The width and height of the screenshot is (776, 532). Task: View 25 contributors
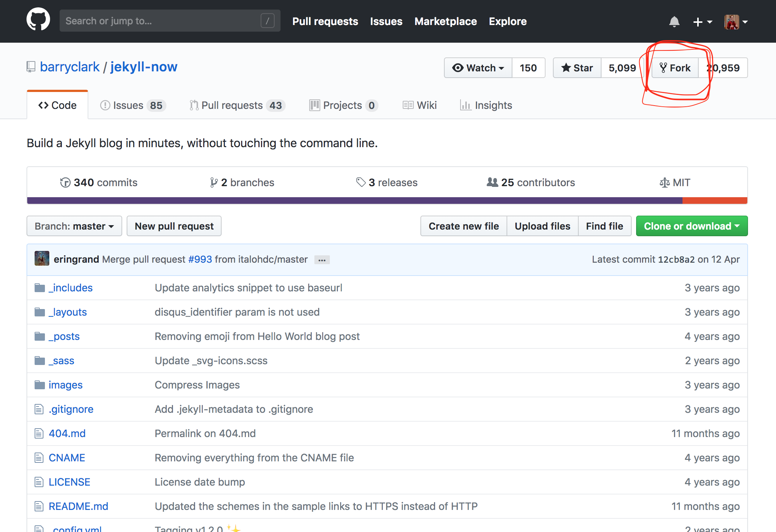click(x=530, y=182)
